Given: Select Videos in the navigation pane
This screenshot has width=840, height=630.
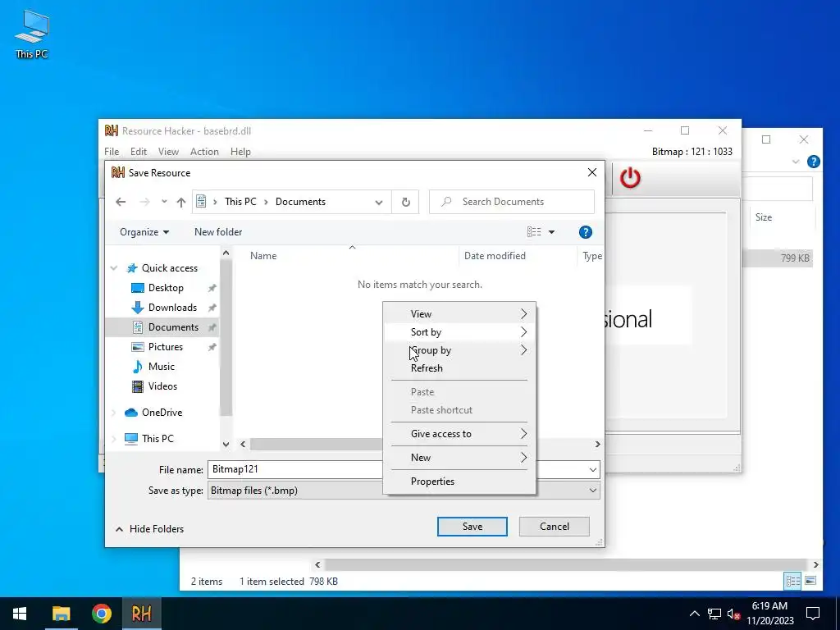Looking at the screenshot, I should (162, 386).
